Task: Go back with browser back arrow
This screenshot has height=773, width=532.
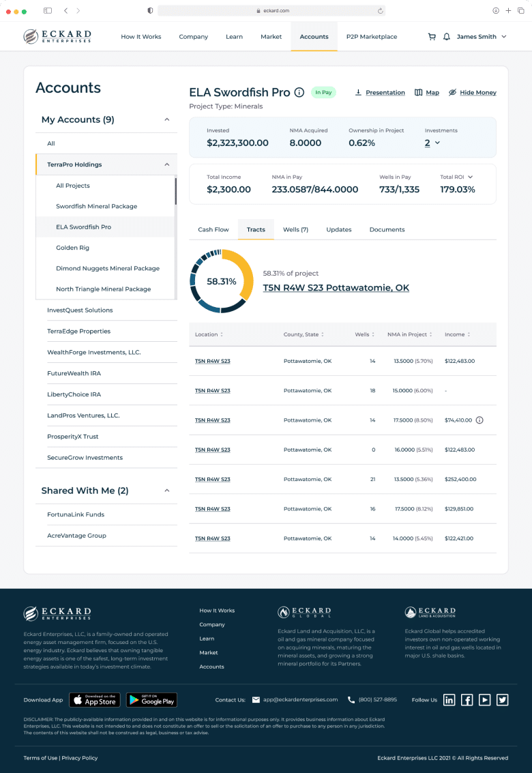Action: (x=66, y=10)
